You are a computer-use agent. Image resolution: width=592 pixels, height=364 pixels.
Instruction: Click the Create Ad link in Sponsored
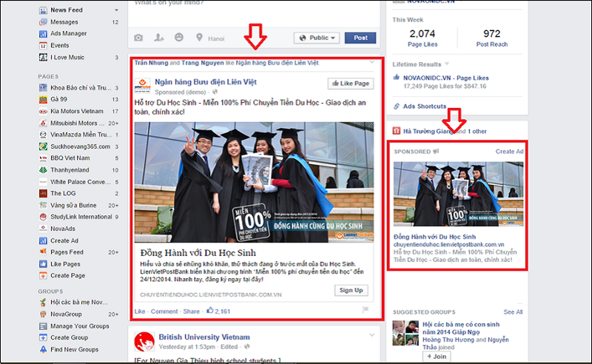[x=509, y=152]
